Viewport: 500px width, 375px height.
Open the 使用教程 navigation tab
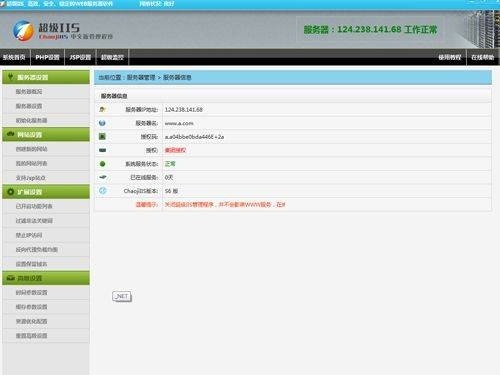click(450, 57)
